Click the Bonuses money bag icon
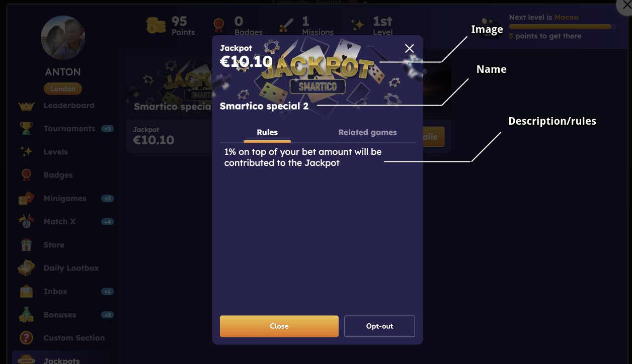The width and height of the screenshot is (632, 364). pyautogui.click(x=26, y=315)
